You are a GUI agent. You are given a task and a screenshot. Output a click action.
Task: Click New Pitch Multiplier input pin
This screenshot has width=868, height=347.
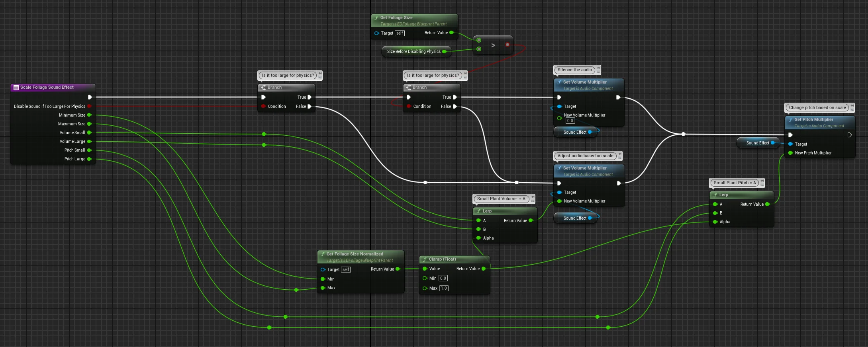click(x=791, y=153)
